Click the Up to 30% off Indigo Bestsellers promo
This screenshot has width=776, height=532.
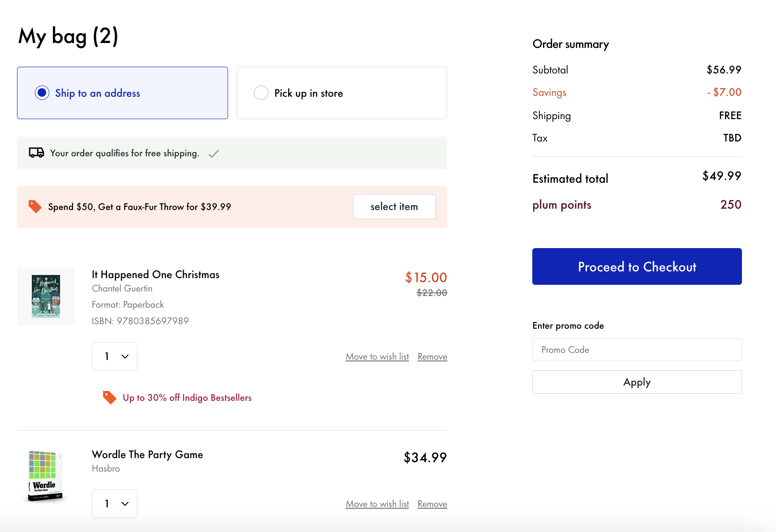pyautogui.click(x=187, y=397)
